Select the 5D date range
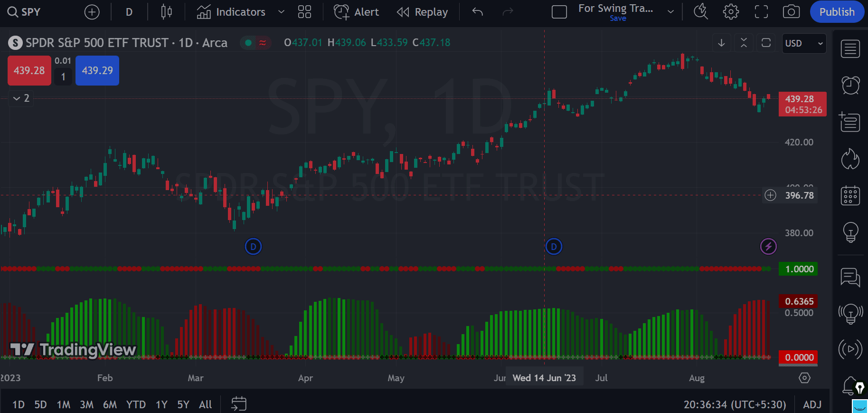Viewport: 868px width, 413px height. pyautogui.click(x=40, y=404)
